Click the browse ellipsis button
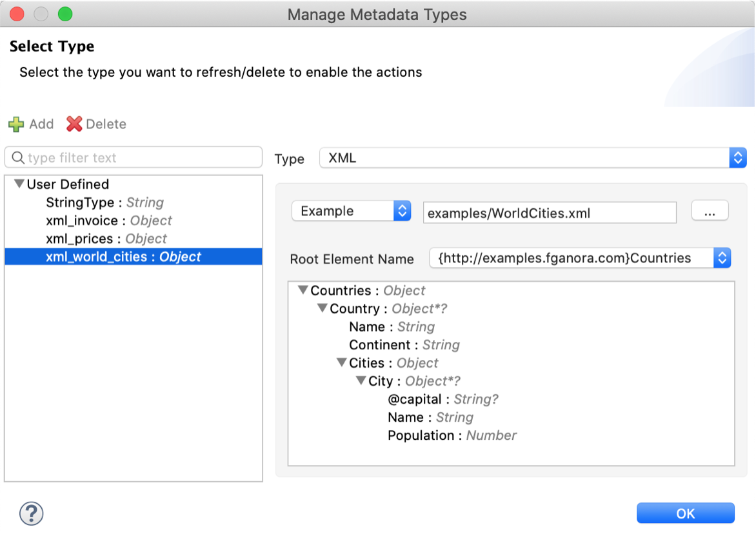The height and width of the screenshot is (534, 756). tap(710, 211)
